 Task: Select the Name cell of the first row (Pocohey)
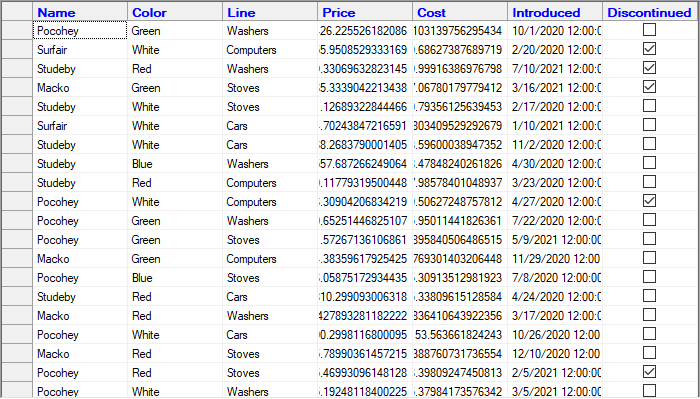click(x=80, y=30)
